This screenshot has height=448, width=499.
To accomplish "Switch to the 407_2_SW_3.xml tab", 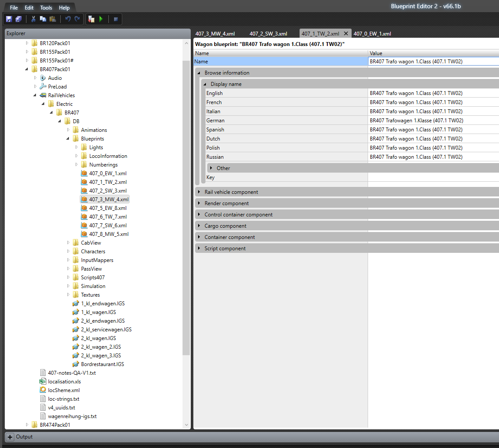I will [268, 34].
